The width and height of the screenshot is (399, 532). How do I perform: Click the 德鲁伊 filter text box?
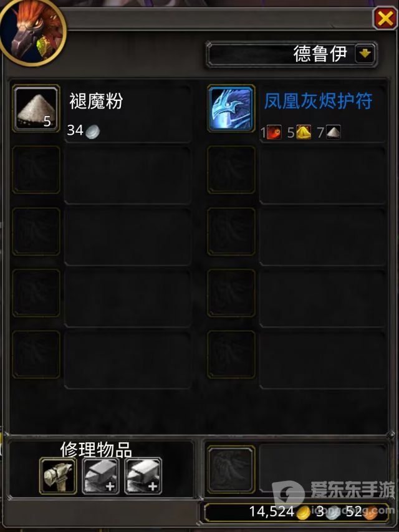point(292,54)
